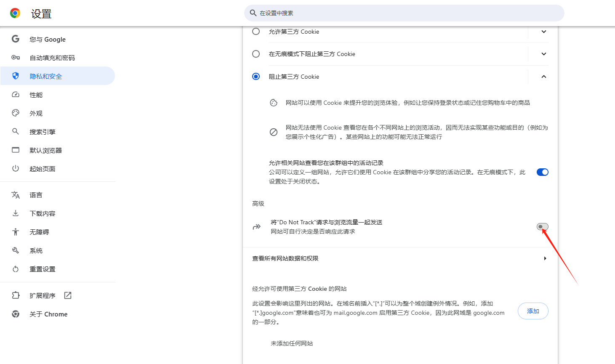Click the 高级 section heading
615x364 pixels.
point(258,204)
